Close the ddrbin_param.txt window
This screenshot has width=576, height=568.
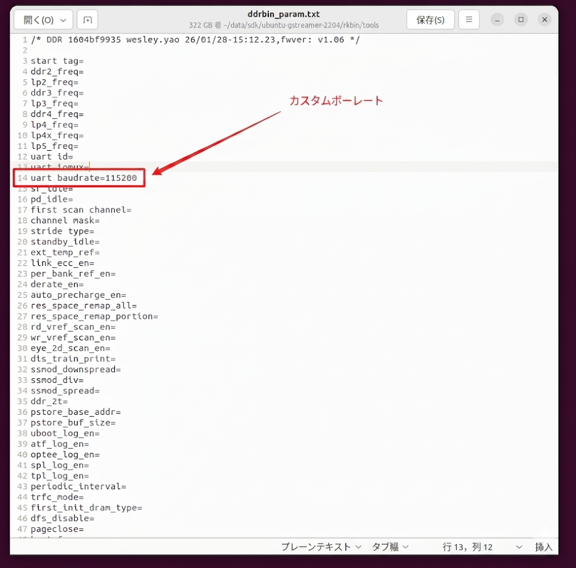pyautogui.click(x=545, y=19)
